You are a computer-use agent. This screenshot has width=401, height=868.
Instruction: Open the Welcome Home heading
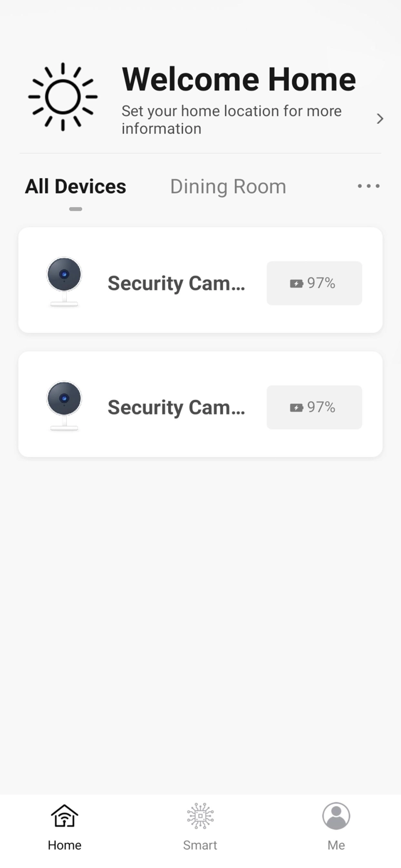pyautogui.click(x=239, y=79)
